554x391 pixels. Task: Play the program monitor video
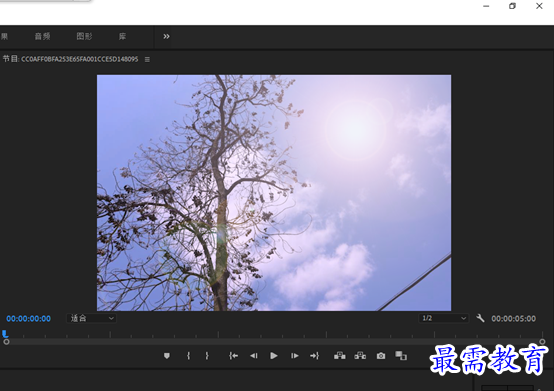click(273, 356)
